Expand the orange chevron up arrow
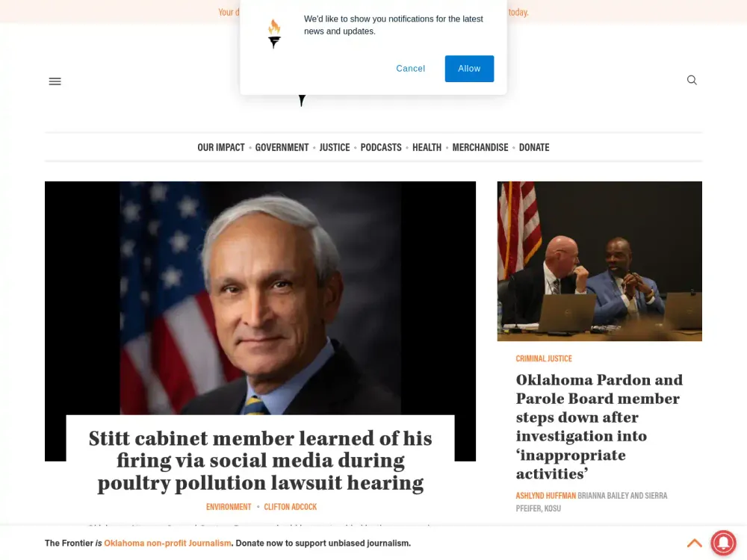747x560 pixels. pos(695,543)
